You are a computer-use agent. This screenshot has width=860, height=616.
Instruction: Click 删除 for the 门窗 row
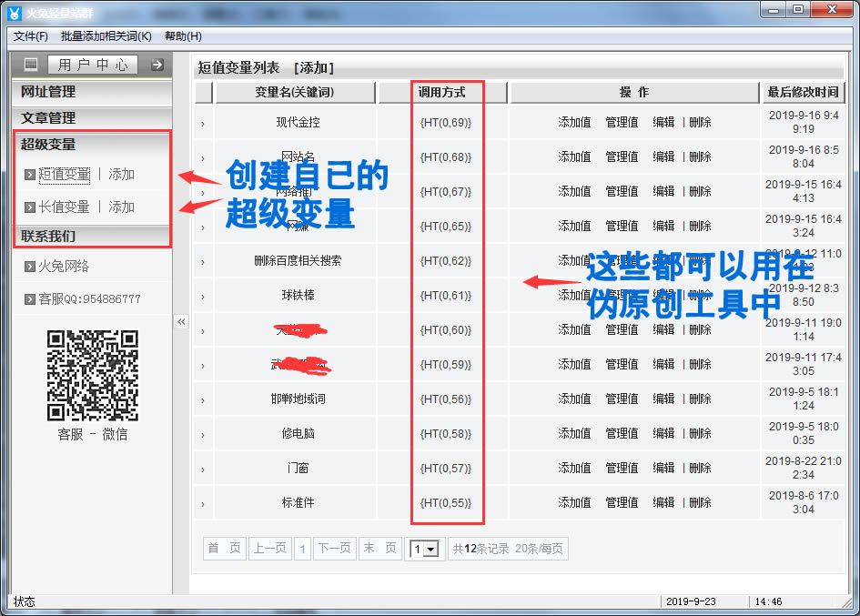pos(701,468)
